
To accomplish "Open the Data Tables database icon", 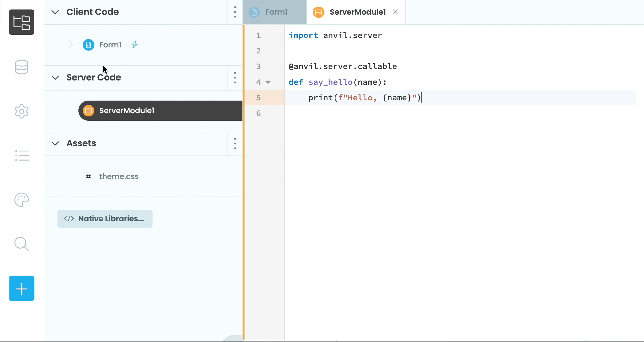I will tap(22, 67).
